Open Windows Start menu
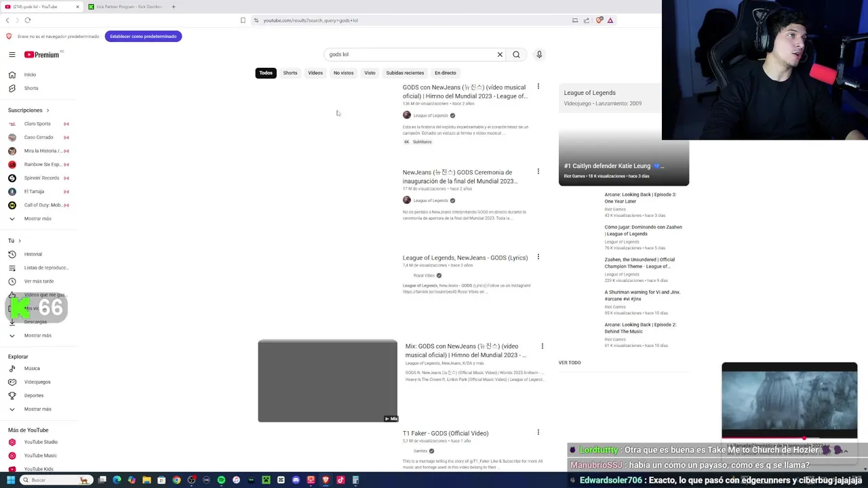Screen dimensions: 868x488 tap(10, 480)
